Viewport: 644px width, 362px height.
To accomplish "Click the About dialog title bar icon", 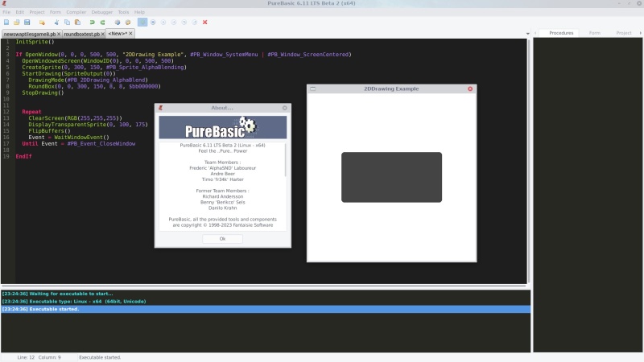I will [x=160, y=108].
